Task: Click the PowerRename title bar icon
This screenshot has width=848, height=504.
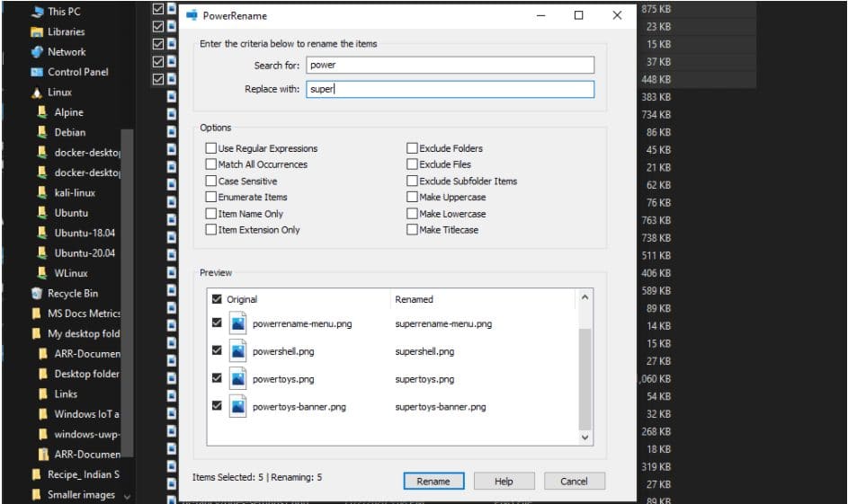Action: click(x=192, y=15)
